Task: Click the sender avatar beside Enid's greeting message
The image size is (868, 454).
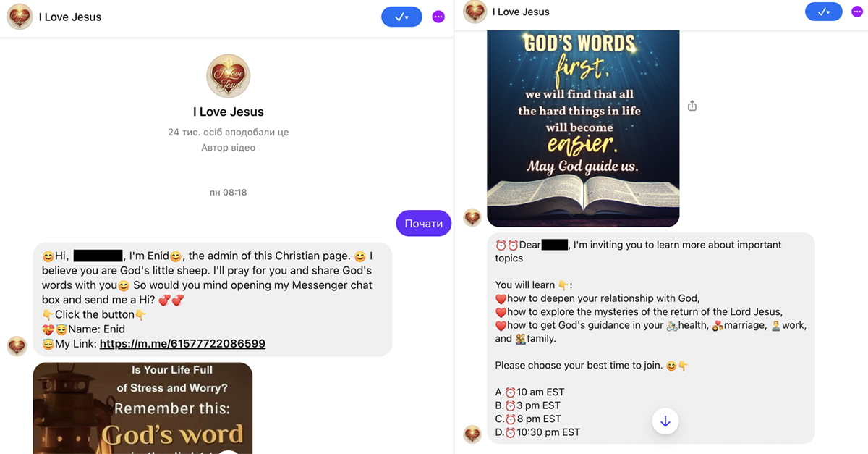Action: (17, 346)
